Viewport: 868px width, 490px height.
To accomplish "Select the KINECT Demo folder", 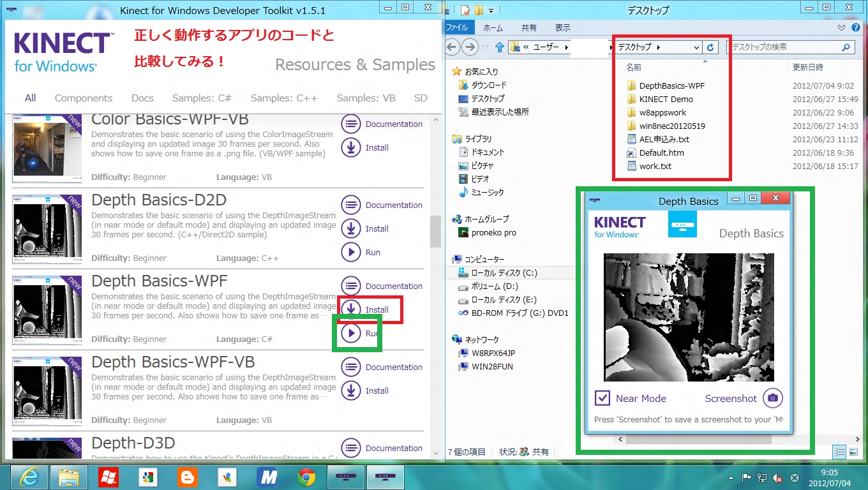I will pos(660,99).
